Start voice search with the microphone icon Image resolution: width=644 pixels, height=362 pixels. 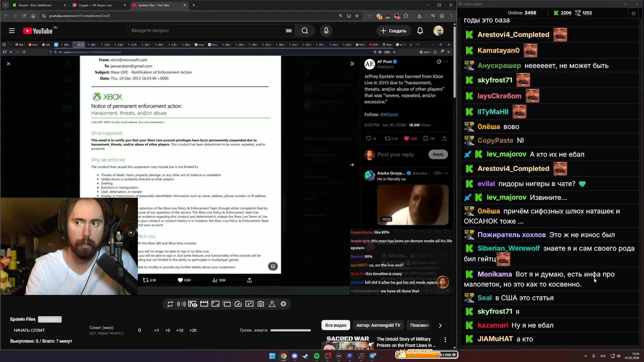(326, 31)
